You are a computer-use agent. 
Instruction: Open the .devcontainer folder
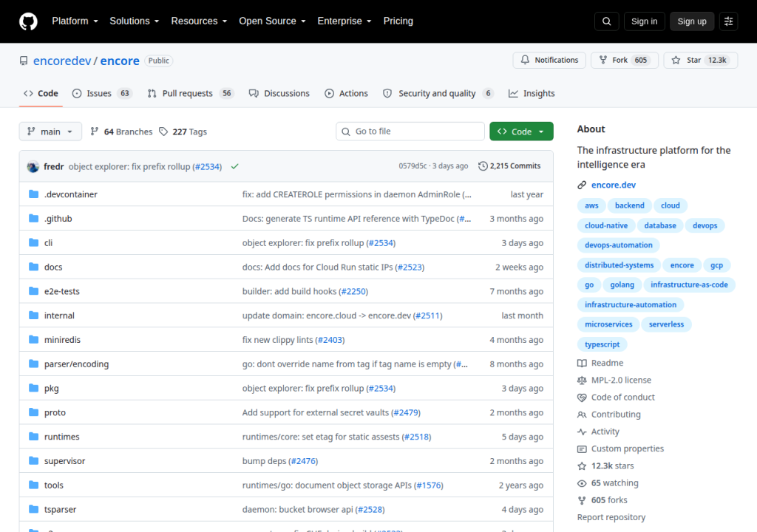tap(70, 194)
